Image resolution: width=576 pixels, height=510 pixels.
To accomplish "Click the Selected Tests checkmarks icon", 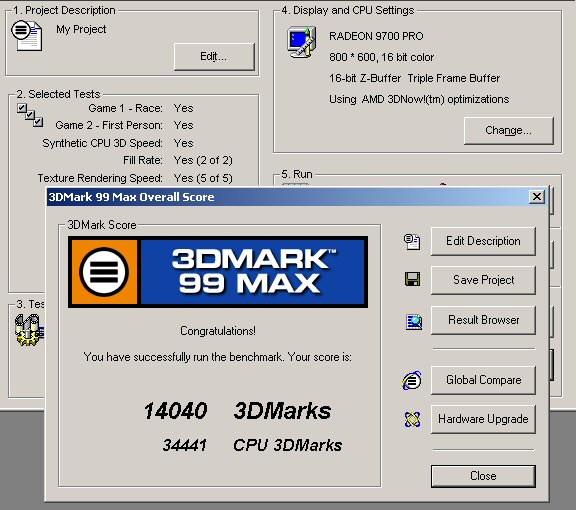I will pyautogui.click(x=30, y=115).
